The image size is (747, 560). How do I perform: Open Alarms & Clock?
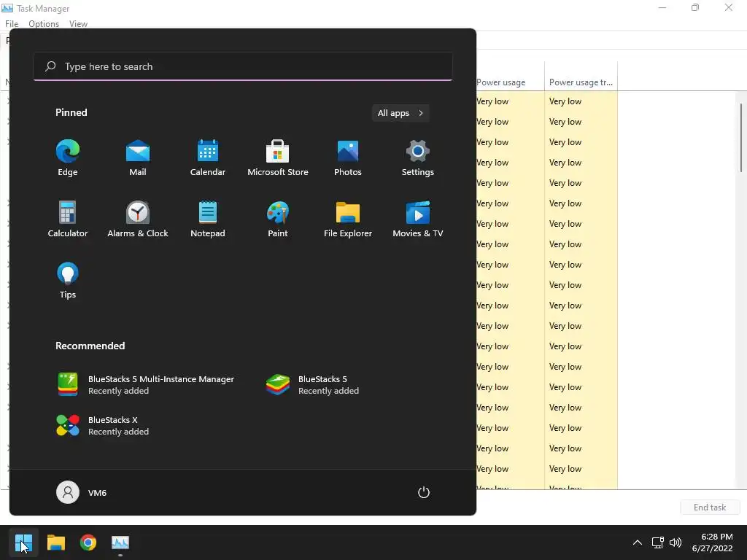pos(138,219)
